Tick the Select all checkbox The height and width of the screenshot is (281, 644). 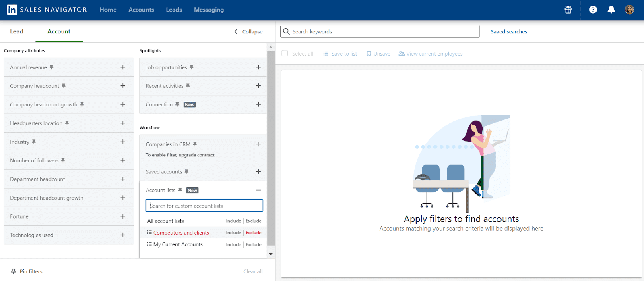coord(285,54)
